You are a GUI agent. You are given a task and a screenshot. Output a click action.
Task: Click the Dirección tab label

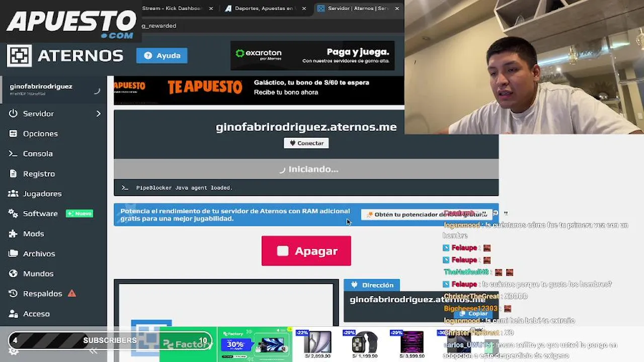point(372,285)
